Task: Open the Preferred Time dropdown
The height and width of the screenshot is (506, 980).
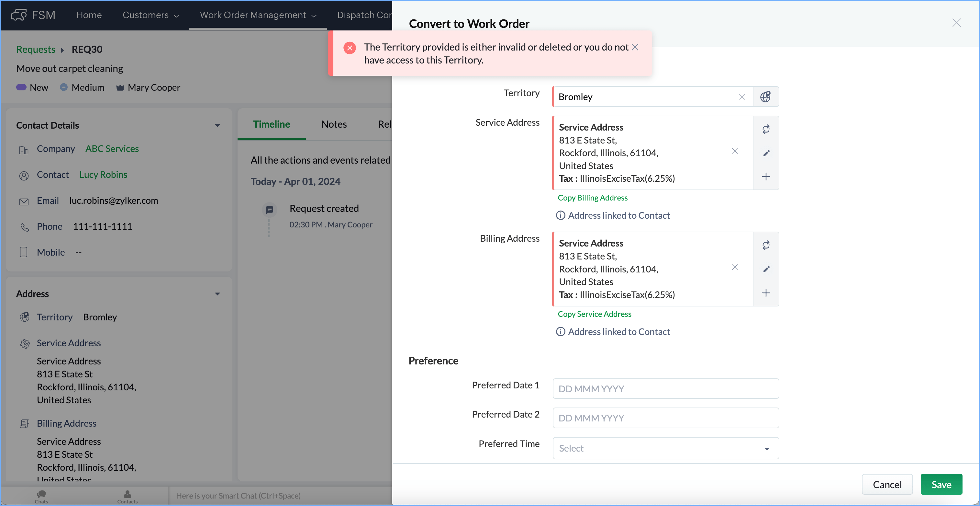Action: pos(665,448)
